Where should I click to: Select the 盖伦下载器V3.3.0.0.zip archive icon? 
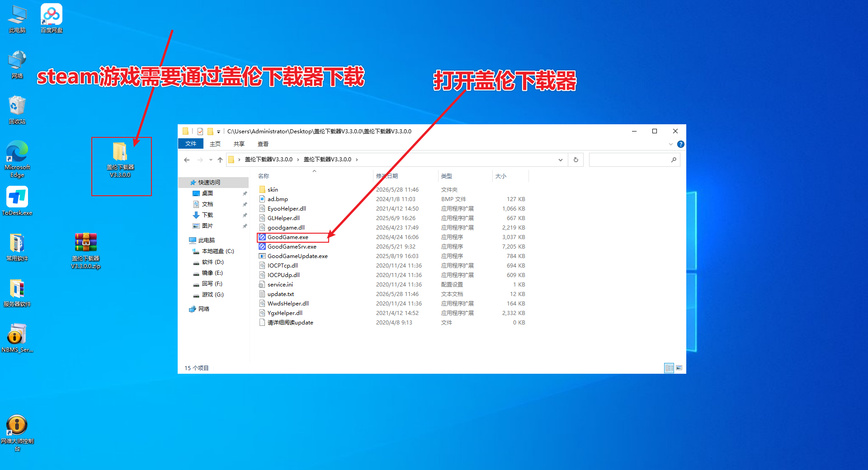[x=85, y=251]
